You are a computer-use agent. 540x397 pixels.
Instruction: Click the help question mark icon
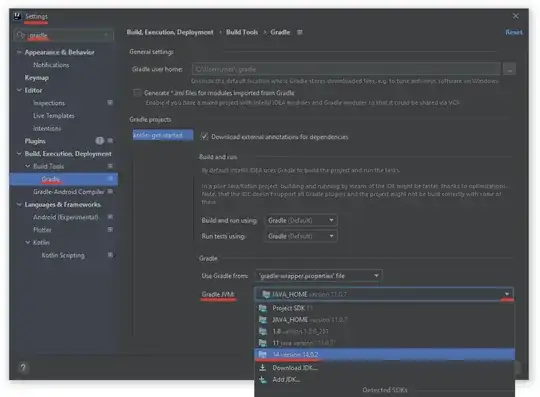(23, 367)
